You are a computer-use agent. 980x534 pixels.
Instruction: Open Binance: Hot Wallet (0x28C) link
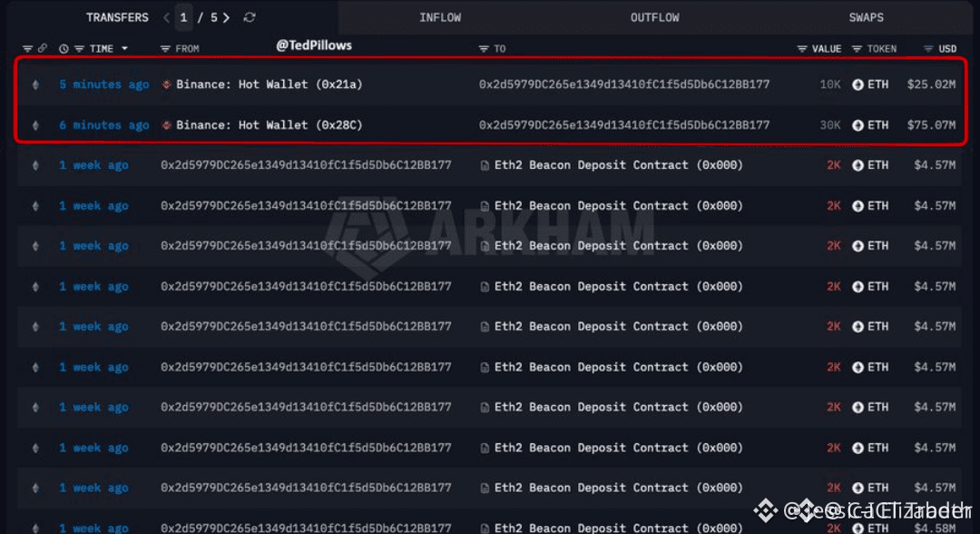(269, 125)
